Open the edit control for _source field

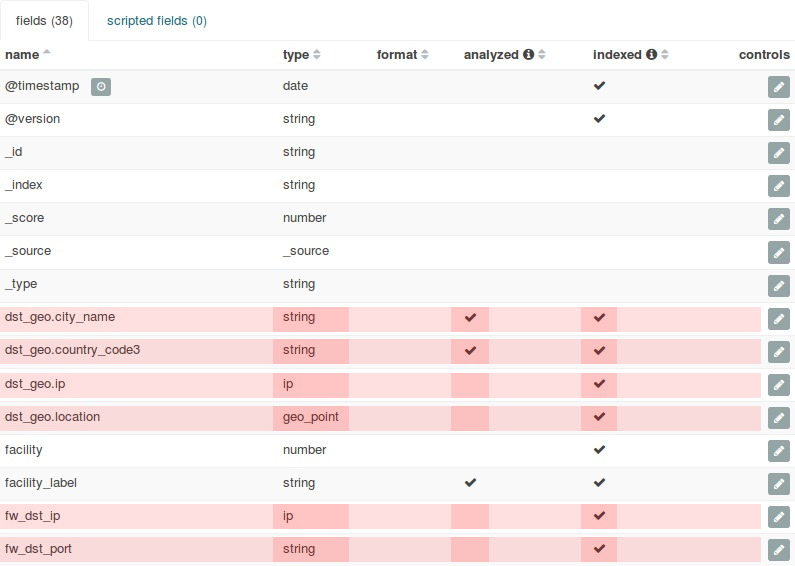[x=778, y=252]
